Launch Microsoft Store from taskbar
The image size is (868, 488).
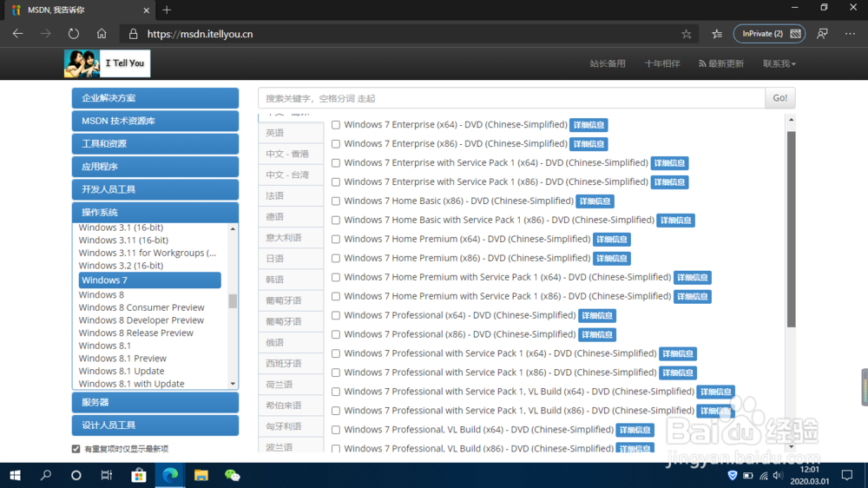[x=138, y=475]
